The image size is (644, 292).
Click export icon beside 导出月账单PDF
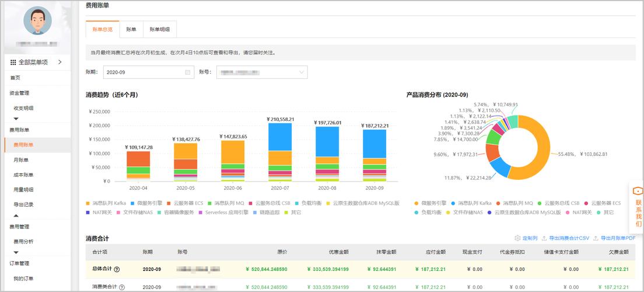pos(596,238)
